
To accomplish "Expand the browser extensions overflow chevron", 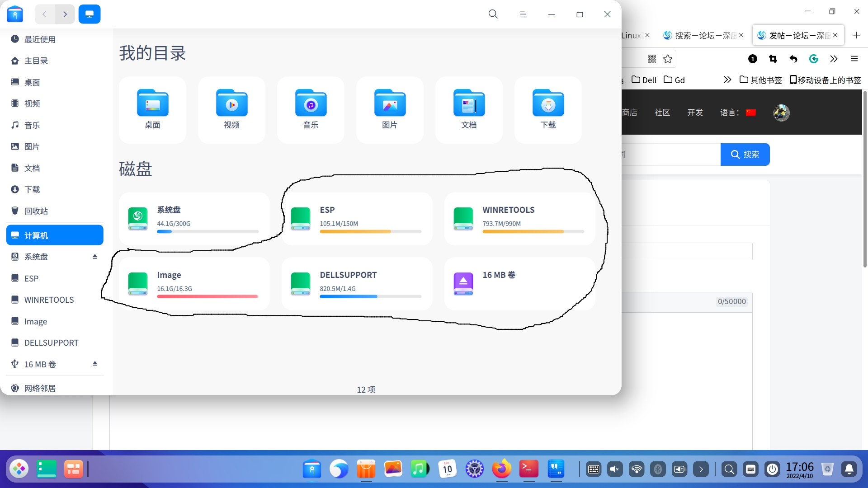I will pyautogui.click(x=834, y=59).
